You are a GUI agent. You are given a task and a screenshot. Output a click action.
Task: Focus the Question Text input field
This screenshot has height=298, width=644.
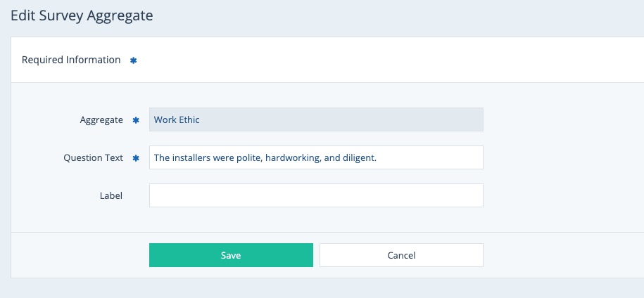[316, 157]
